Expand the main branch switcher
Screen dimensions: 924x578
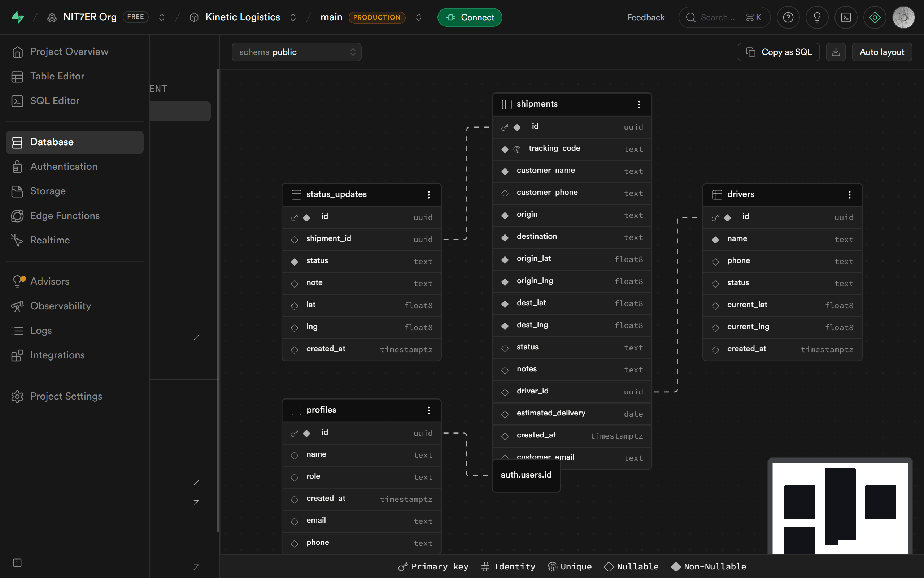(418, 17)
